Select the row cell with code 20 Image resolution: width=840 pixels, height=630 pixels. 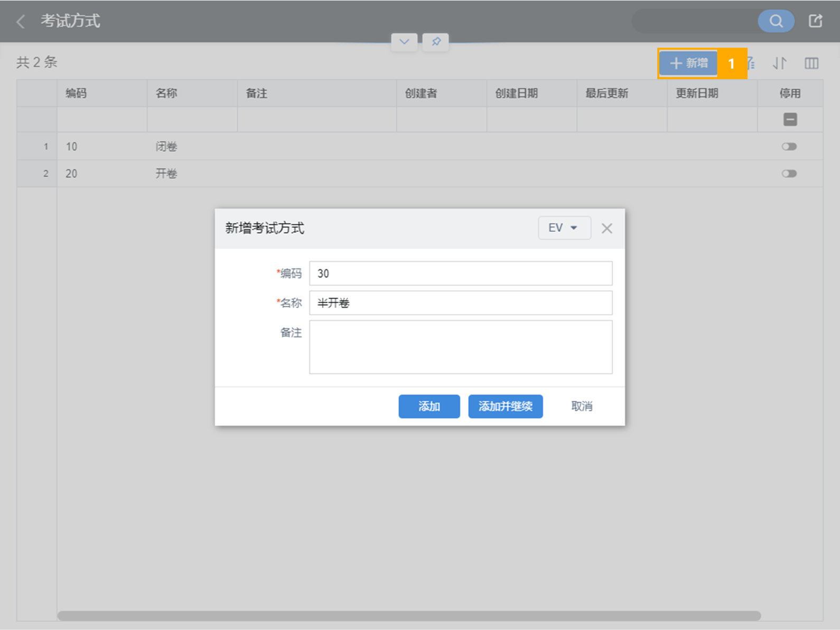click(x=102, y=173)
